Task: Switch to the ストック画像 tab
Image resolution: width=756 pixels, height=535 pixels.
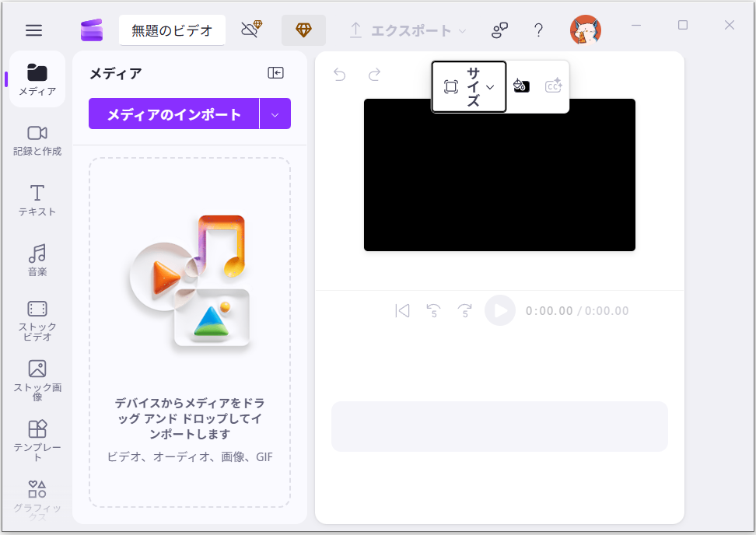Action: tap(37, 377)
